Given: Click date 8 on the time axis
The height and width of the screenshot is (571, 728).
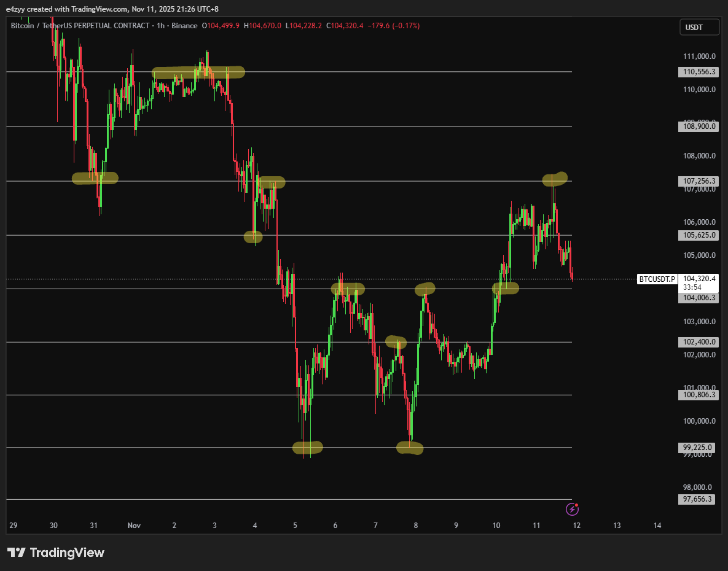Looking at the screenshot, I should click(x=415, y=526).
